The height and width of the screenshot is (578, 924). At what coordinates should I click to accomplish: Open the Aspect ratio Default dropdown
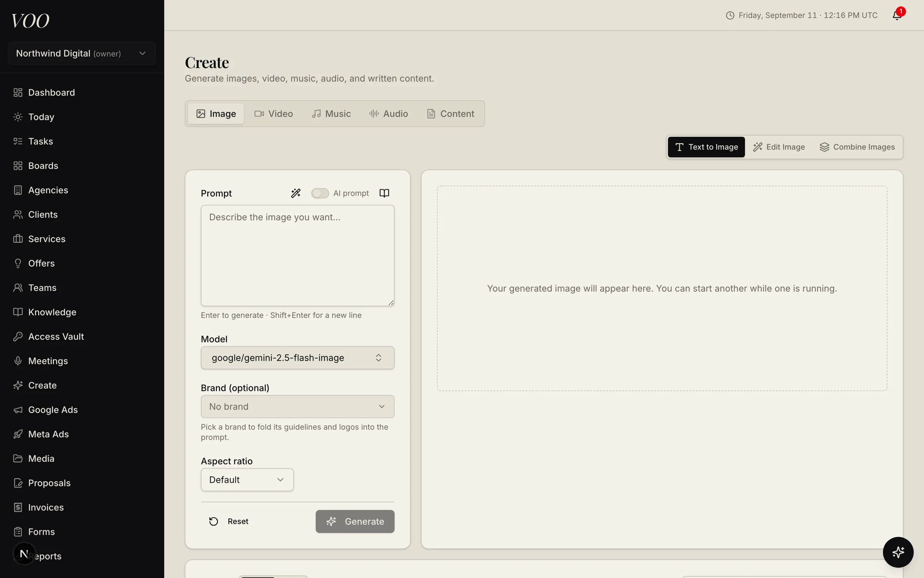tap(247, 480)
